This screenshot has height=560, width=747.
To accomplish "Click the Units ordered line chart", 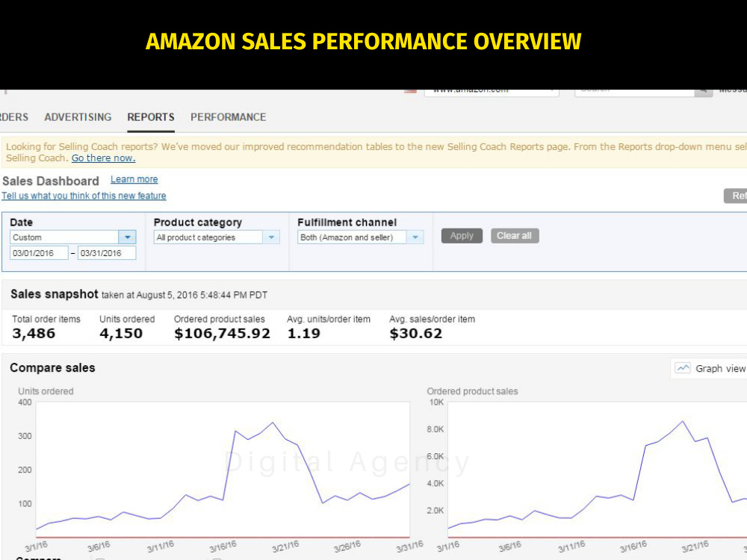I will click(x=223, y=470).
